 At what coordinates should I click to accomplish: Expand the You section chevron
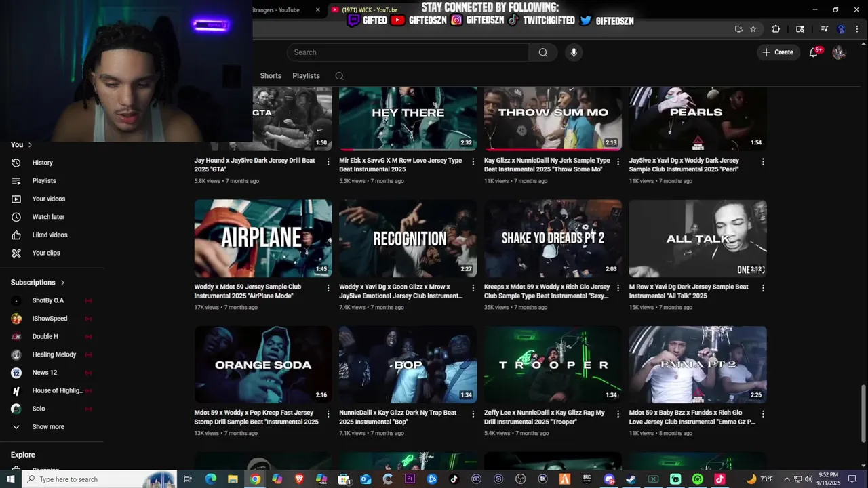(30, 145)
